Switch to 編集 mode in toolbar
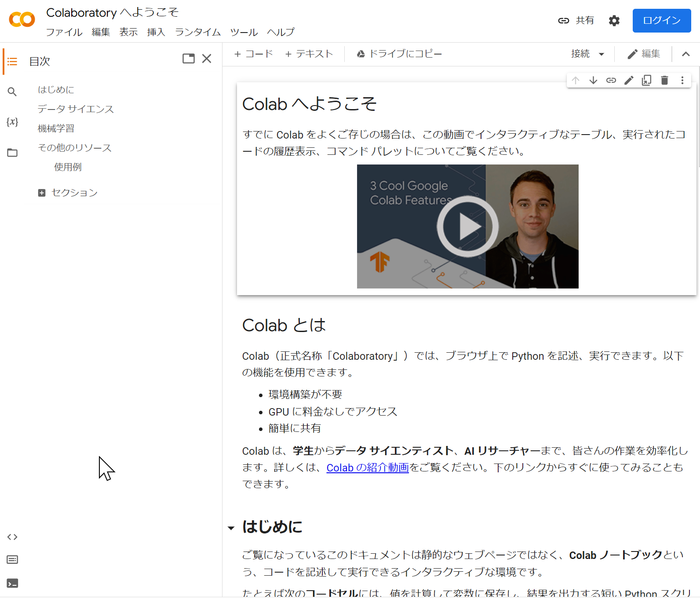Screen dimensions: 700x599 [x=644, y=54]
